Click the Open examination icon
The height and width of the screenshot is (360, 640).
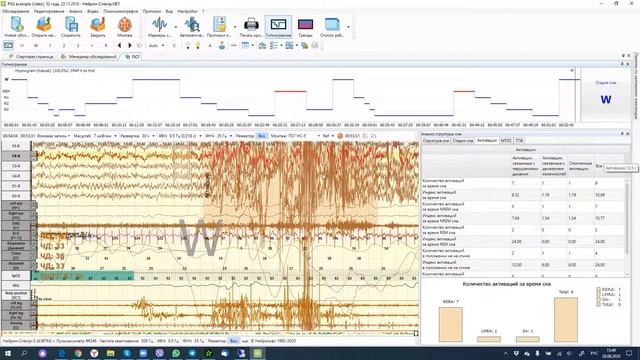pos(44,26)
